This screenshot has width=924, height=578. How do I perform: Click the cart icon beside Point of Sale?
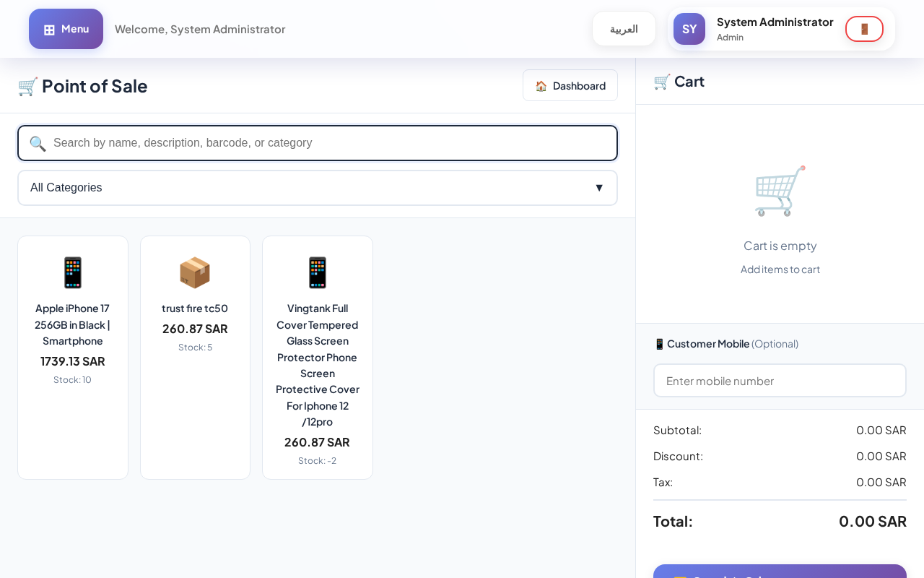pyautogui.click(x=27, y=86)
